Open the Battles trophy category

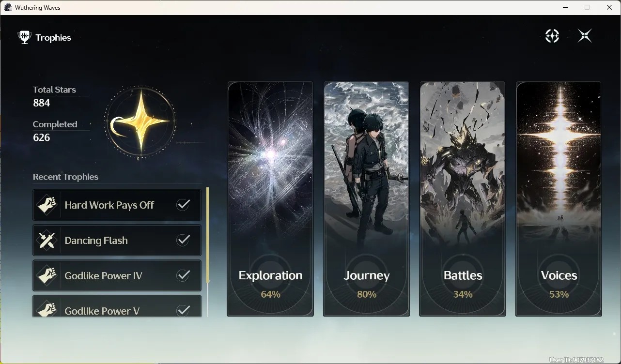point(463,199)
